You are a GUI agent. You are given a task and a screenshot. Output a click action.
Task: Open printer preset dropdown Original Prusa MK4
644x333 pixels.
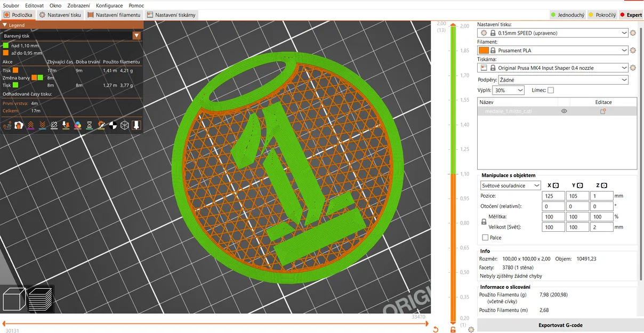553,68
